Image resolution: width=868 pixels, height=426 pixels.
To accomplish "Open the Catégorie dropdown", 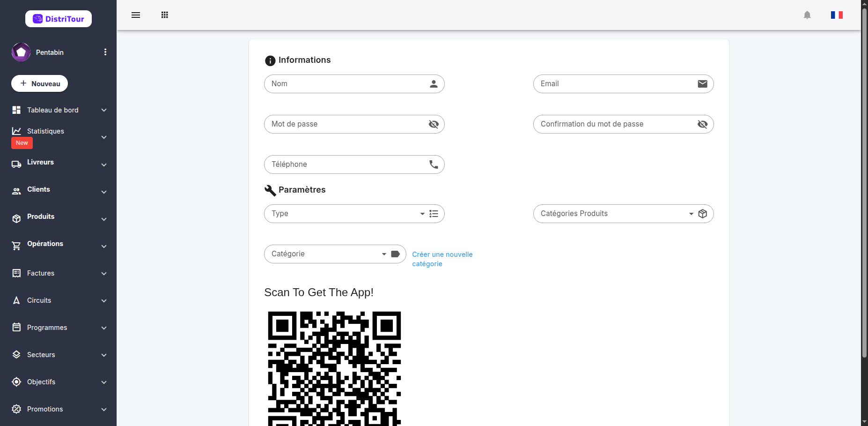I will coord(335,254).
